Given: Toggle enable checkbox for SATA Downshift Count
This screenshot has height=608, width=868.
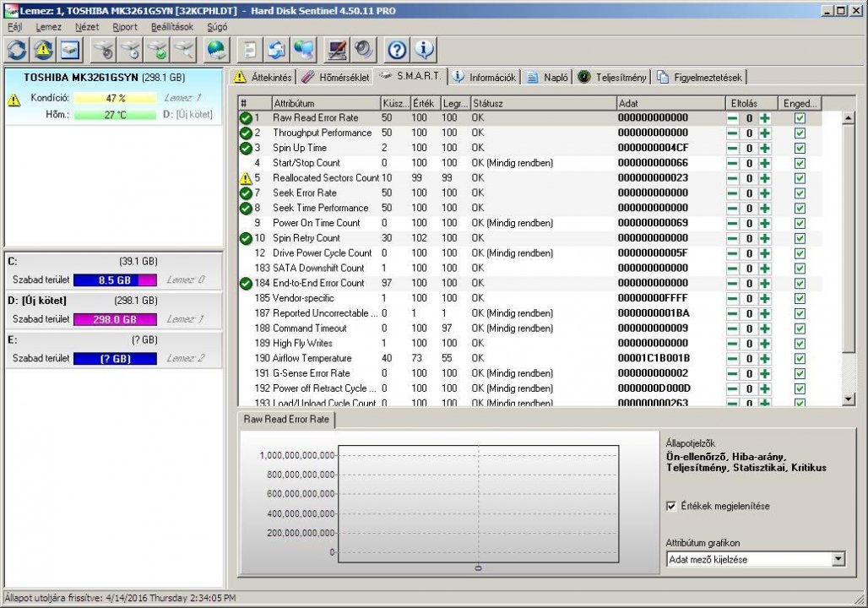Looking at the screenshot, I should click(800, 268).
